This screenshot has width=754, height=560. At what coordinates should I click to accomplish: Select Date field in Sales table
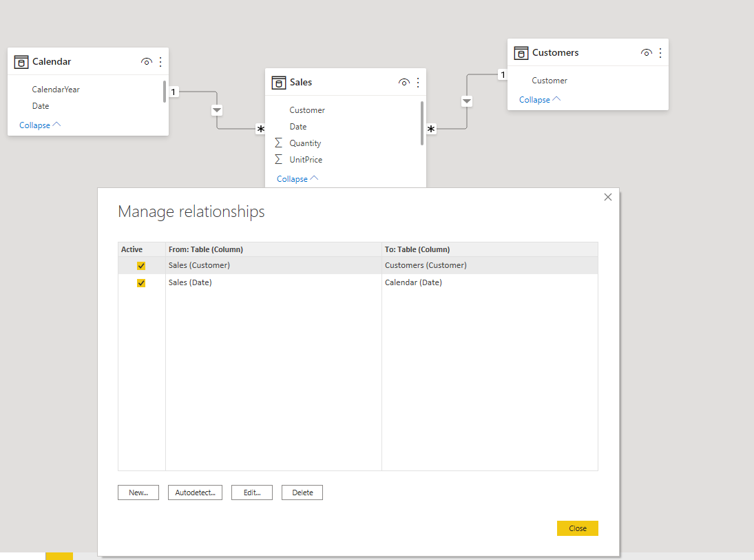point(298,127)
